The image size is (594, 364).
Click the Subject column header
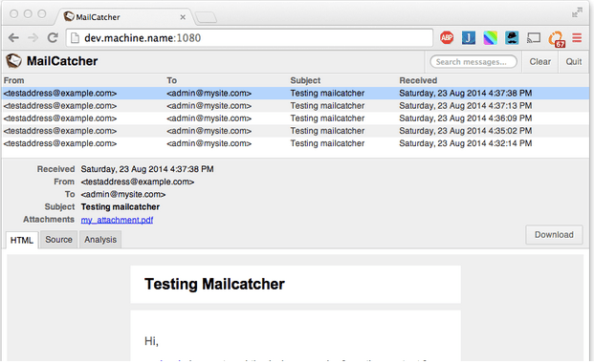[x=305, y=80]
